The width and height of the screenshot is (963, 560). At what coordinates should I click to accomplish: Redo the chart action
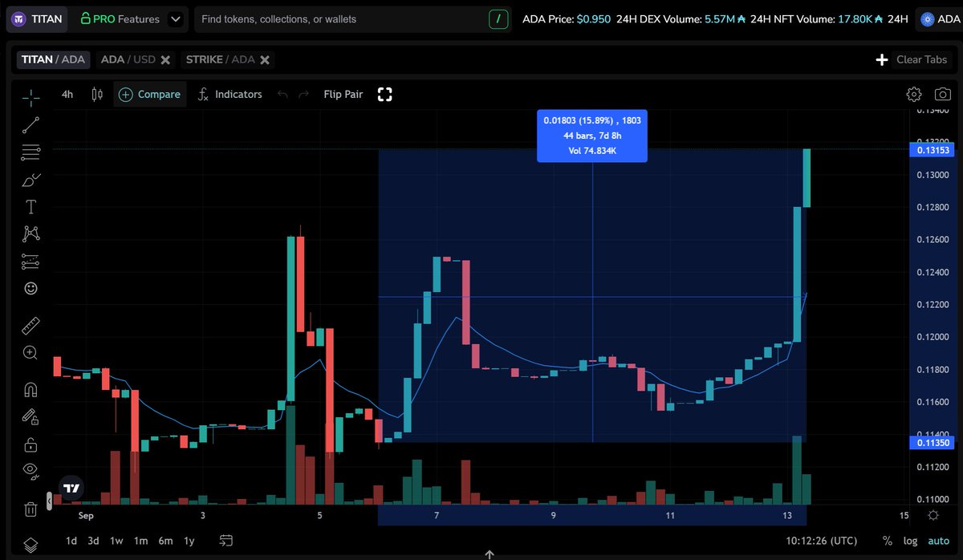[x=303, y=94]
